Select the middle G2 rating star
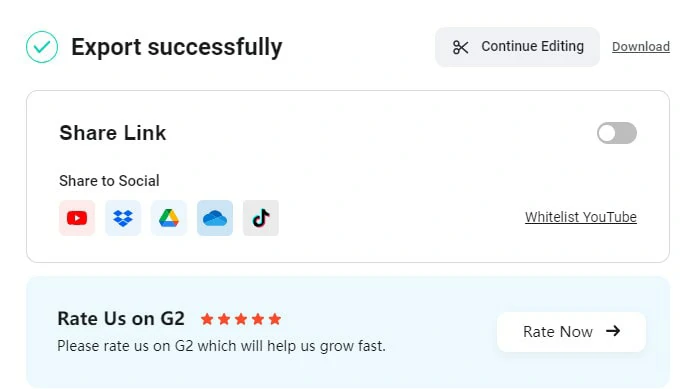 pos(241,319)
